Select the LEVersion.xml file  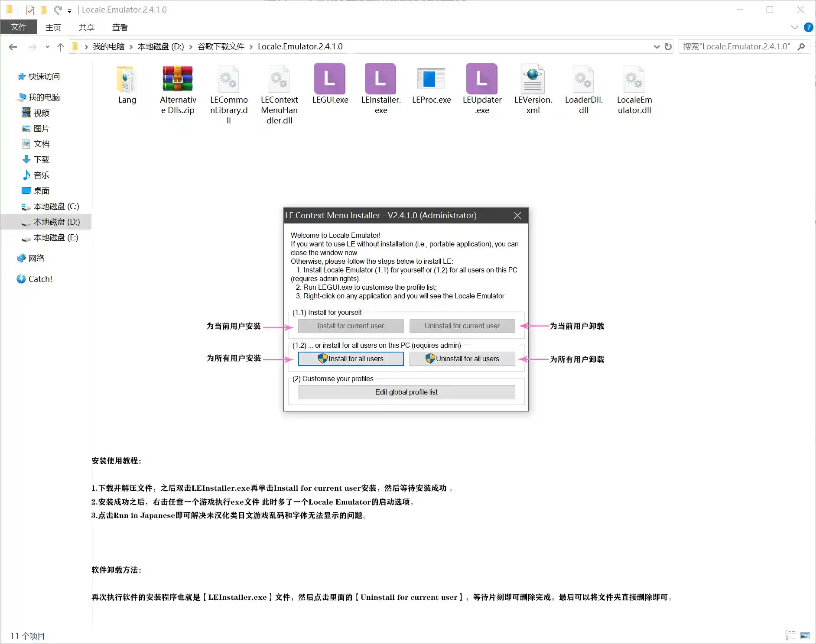pos(533,79)
